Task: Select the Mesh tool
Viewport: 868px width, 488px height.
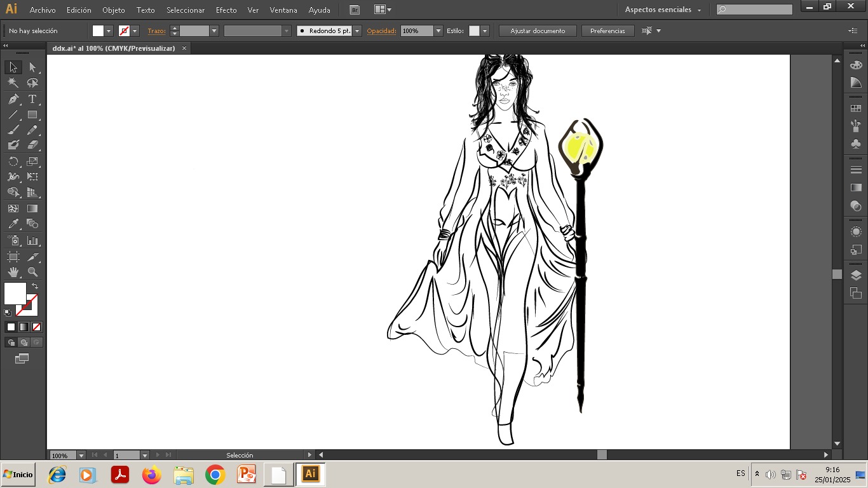Action: pos(13,208)
